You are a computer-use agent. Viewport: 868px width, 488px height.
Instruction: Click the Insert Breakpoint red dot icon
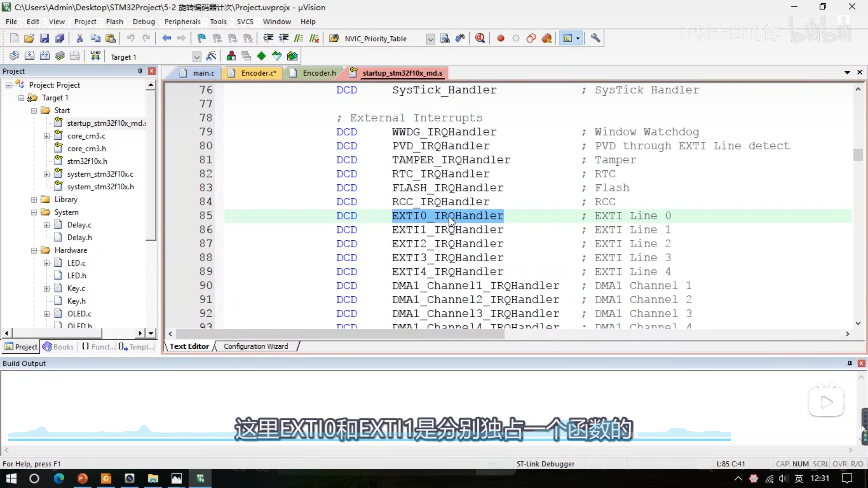pyautogui.click(x=500, y=38)
